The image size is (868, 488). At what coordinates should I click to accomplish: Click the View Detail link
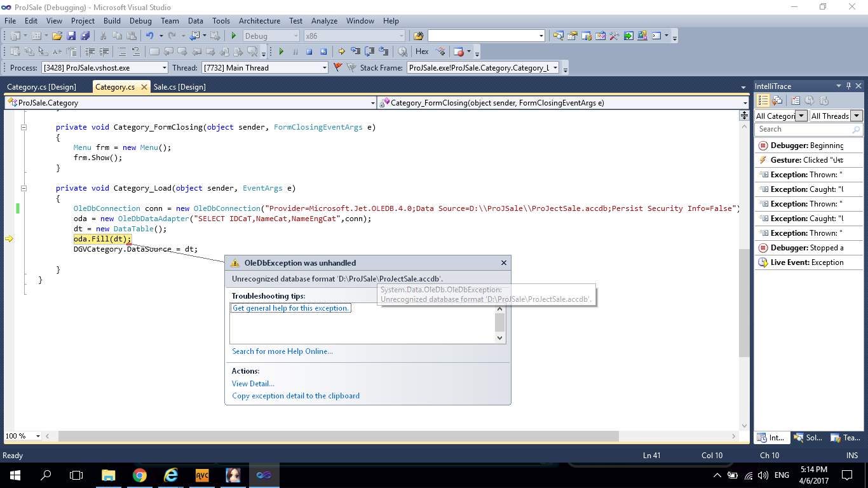pos(253,383)
